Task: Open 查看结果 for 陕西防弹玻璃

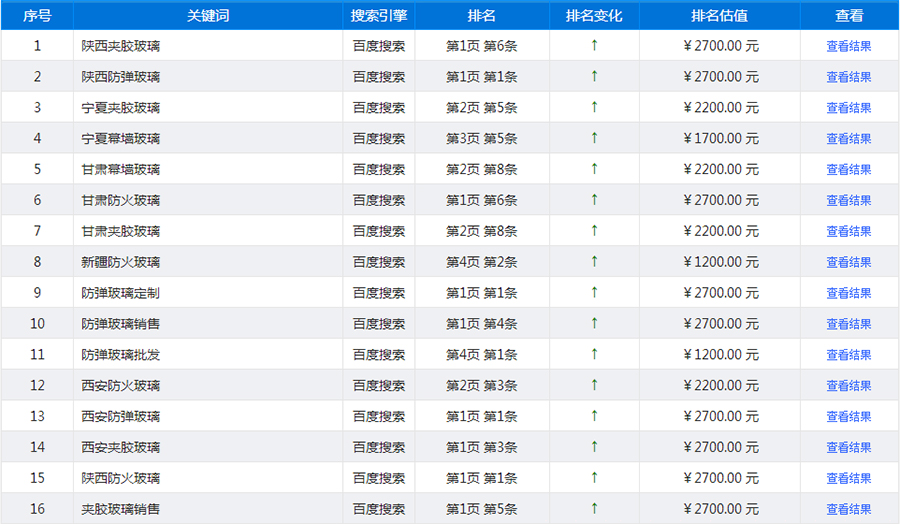Action: (x=848, y=77)
